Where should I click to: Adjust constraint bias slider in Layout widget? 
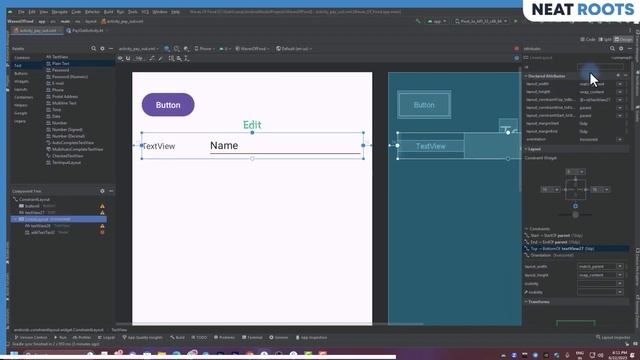pos(575,214)
